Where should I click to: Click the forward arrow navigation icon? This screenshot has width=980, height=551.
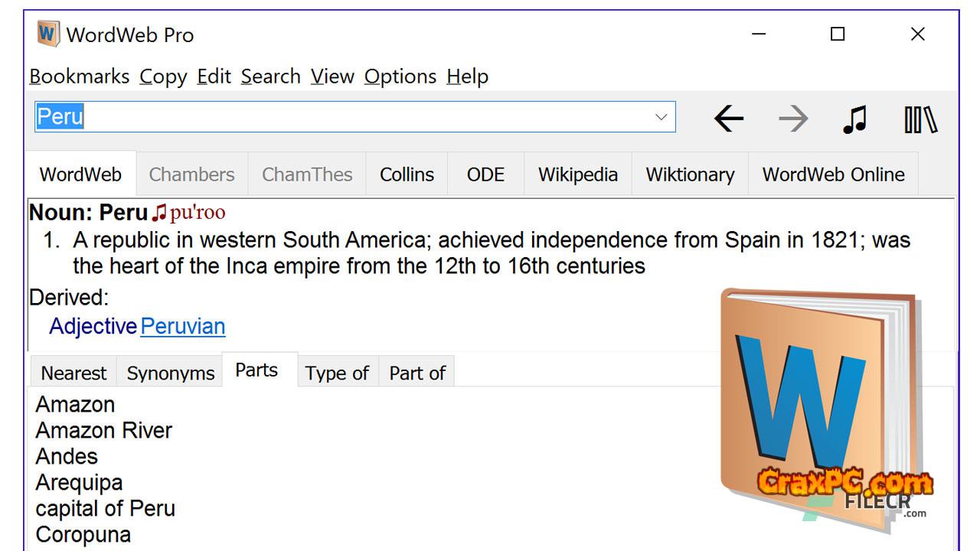(x=793, y=119)
